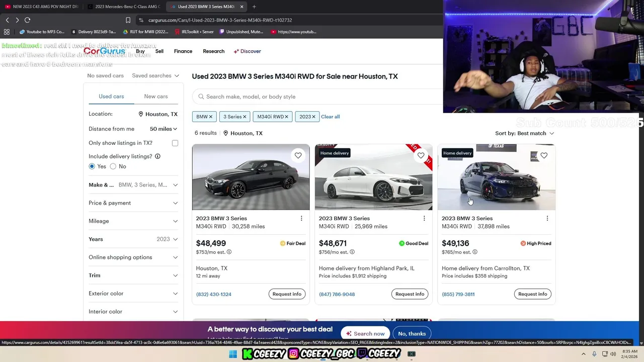
Task: Select No for delivery listings
Action: point(113,166)
